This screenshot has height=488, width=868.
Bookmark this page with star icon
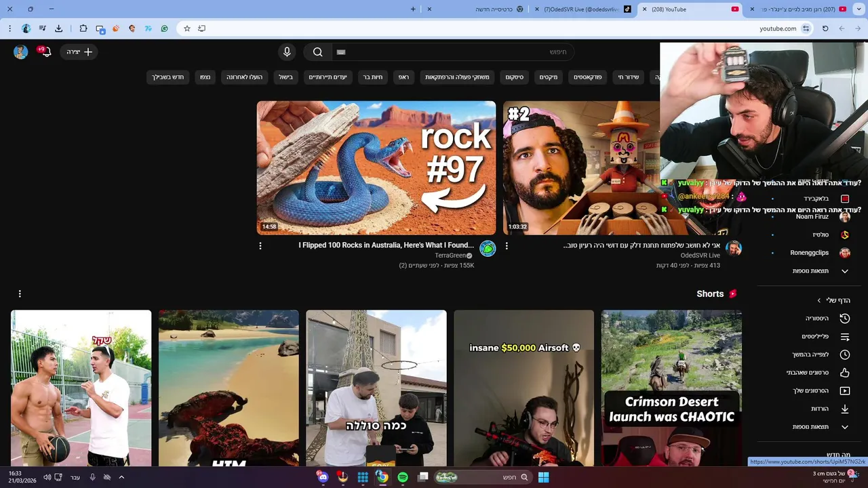tap(187, 28)
